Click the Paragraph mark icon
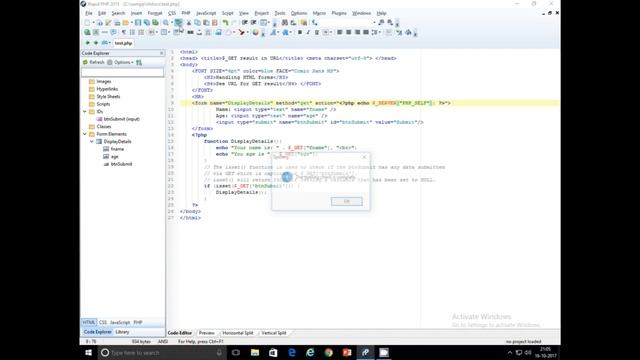The height and width of the screenshot is (360, 640). tap(124, 32)
